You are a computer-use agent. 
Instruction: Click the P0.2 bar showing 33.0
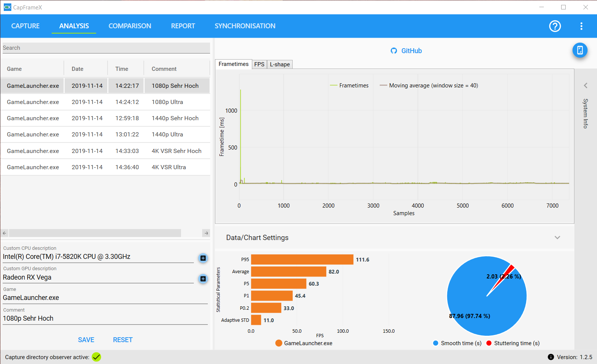(266, 308)
